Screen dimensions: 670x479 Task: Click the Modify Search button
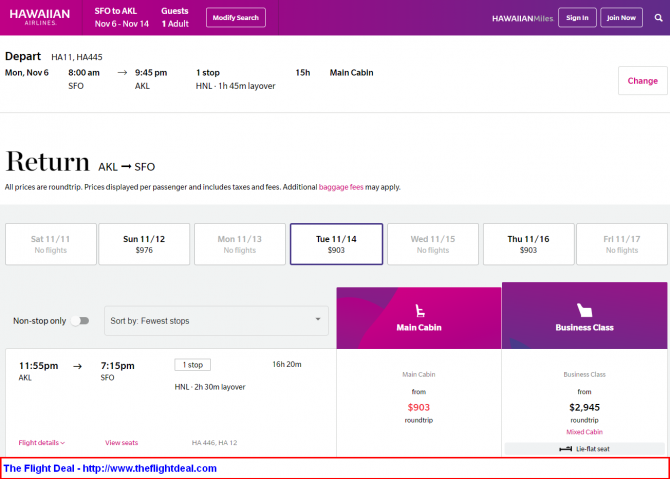[x=236, y=18]
